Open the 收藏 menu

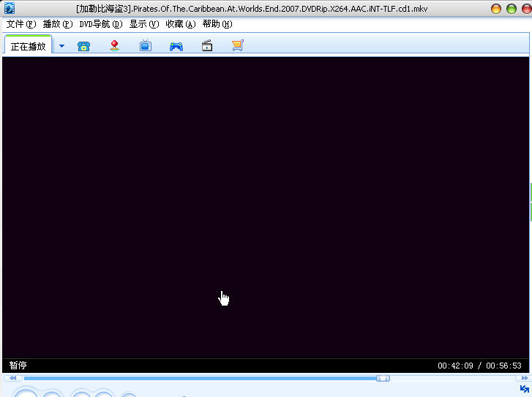[180, 24]
